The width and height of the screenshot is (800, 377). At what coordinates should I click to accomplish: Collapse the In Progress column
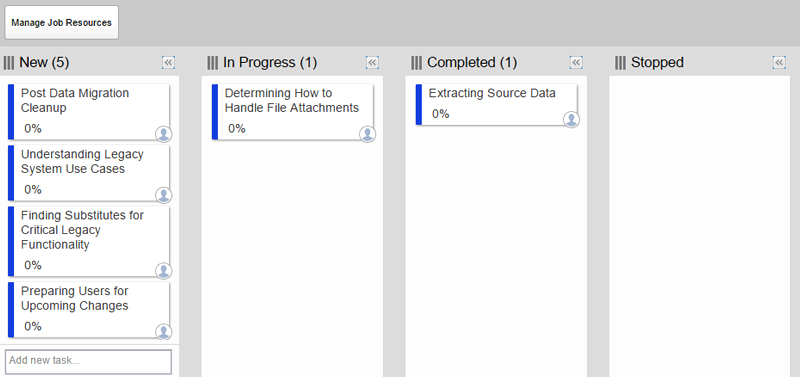[372, 63]
